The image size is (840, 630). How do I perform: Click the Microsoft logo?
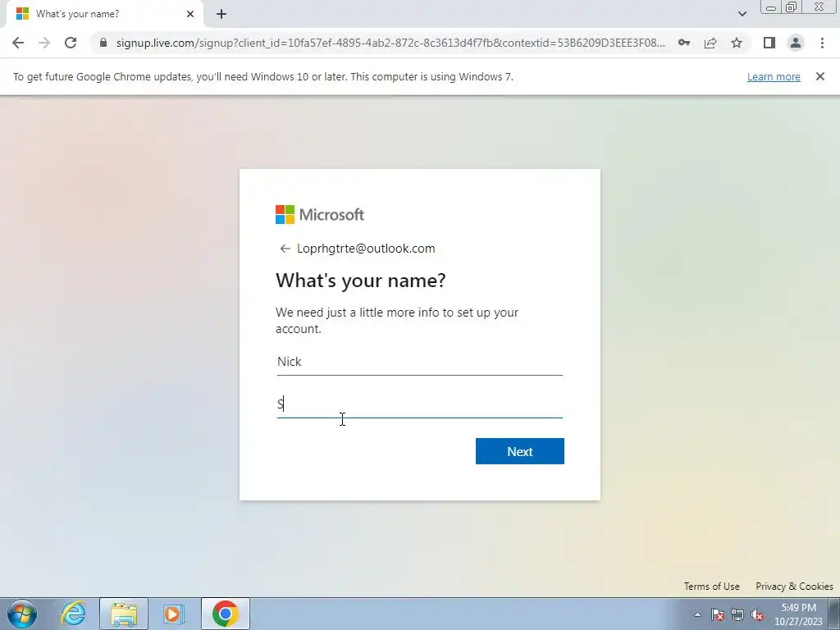pyautogui.click(x=320, y=214)
